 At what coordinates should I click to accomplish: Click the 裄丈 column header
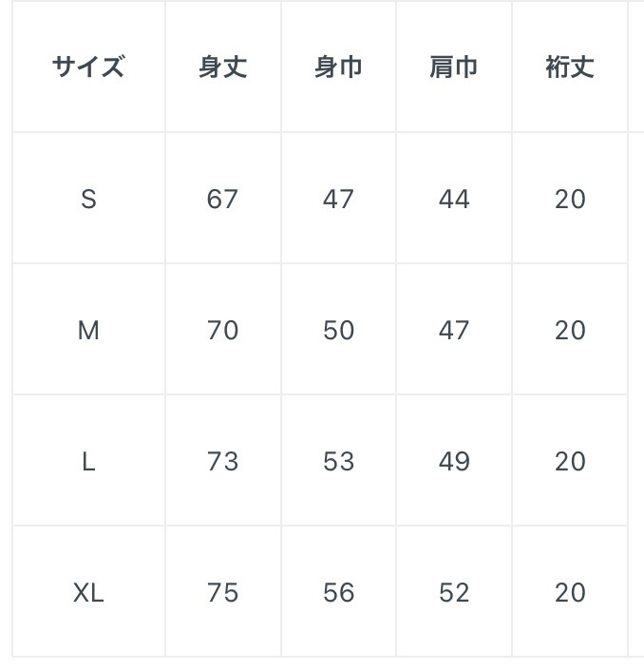coord(570,67)
